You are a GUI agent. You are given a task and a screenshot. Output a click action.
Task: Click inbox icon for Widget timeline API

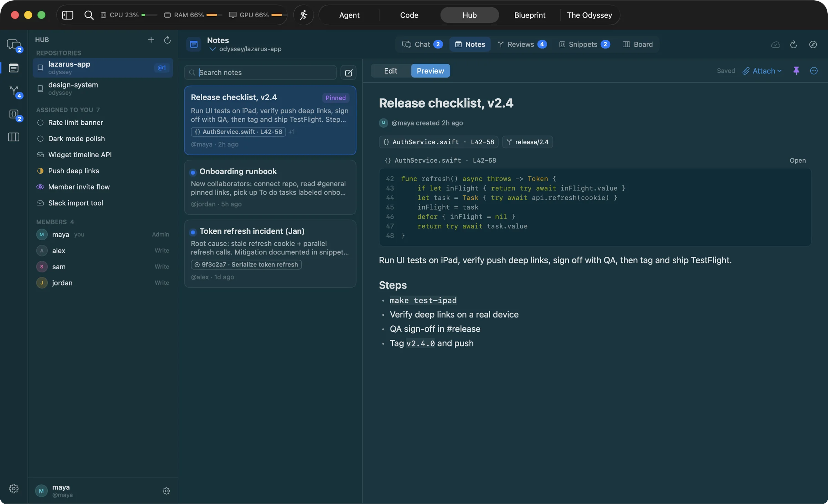click(x=40, y=155)
